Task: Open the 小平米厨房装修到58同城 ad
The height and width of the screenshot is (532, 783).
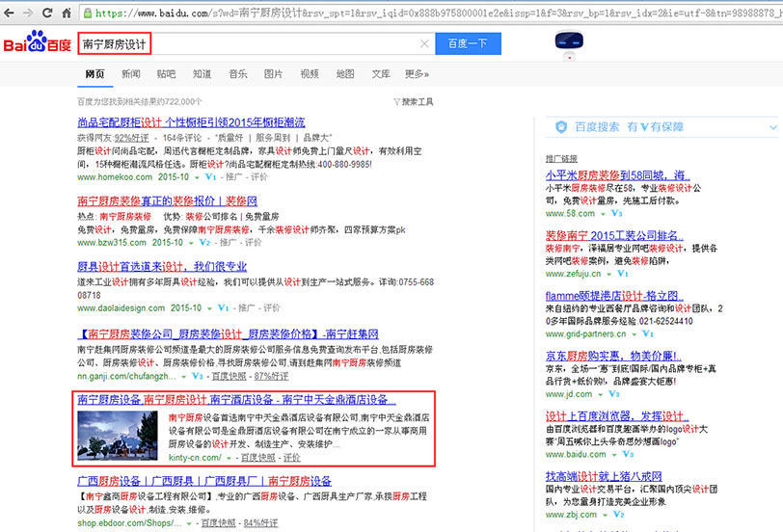Action: (618, 175)
